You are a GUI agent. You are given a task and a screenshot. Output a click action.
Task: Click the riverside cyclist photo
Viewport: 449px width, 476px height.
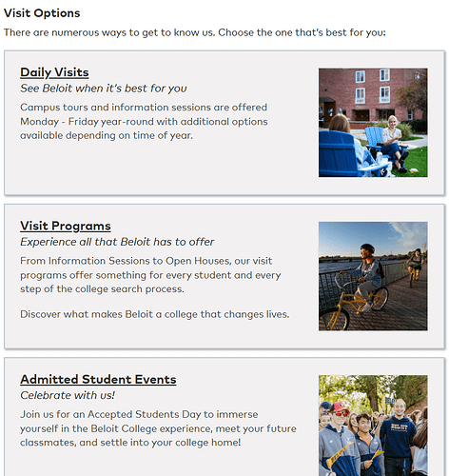[373, 276]
